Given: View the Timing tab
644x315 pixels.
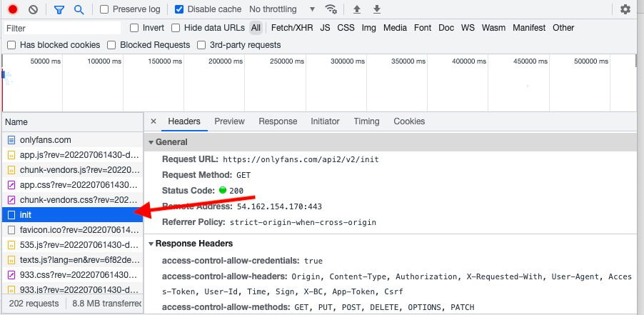Looking at the screenshot, I should click(367, 121).
